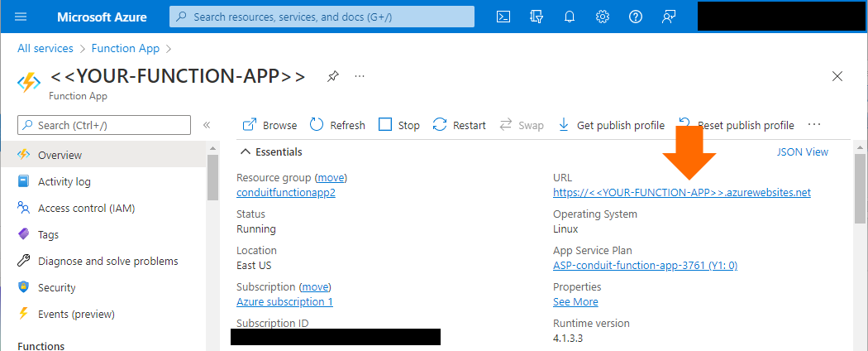Open JSON View link
Image resolution: width=868 pixels, height=351 pixels.
803,152
